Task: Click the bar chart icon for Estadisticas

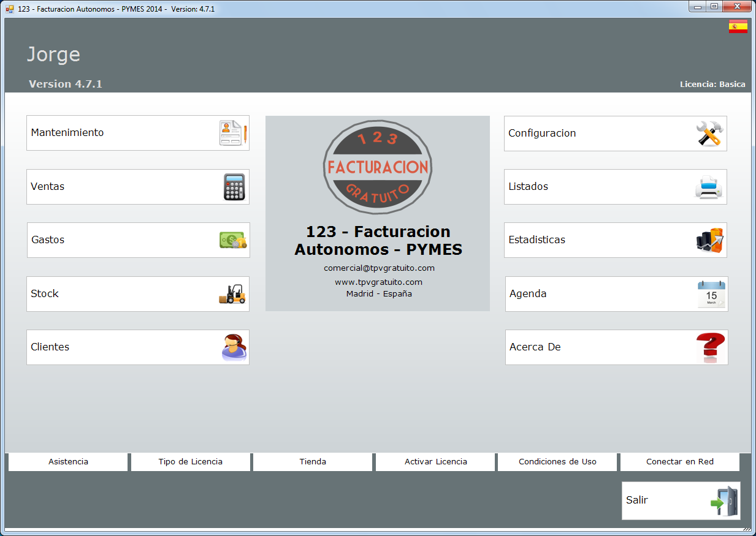Action: 710,240
